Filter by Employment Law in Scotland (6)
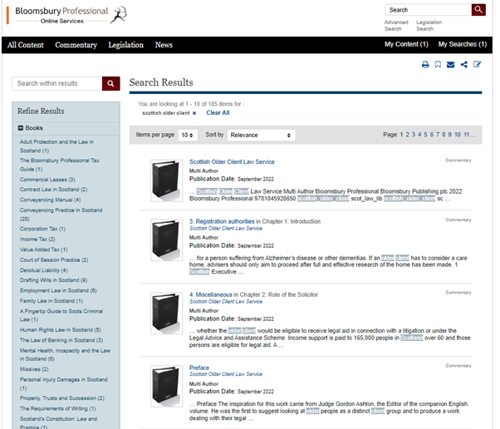Viewport: 500px width, 429px height. point(58,291)
